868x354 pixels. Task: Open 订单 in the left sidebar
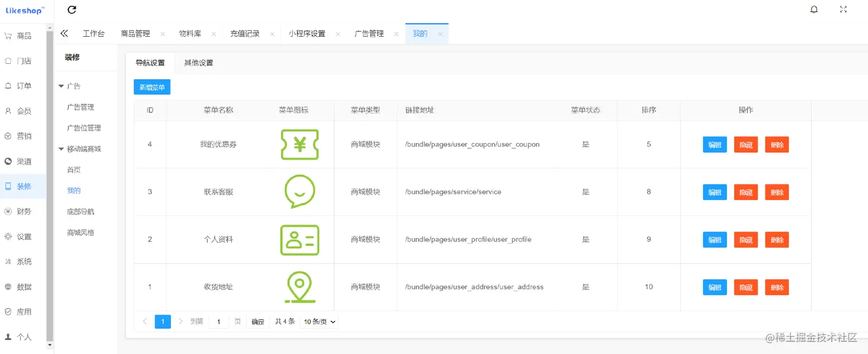(x=23, y=86)
